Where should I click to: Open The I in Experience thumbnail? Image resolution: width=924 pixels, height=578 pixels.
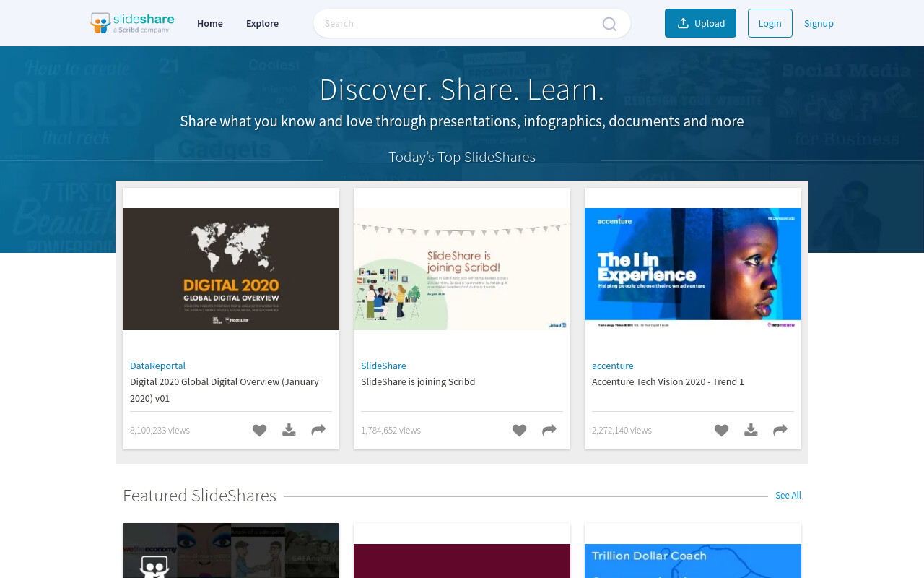[693, 269]
